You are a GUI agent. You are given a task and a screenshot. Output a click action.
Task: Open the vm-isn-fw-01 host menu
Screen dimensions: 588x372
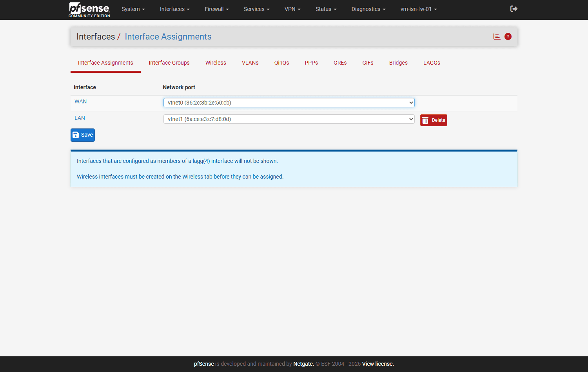pos(419,9)
